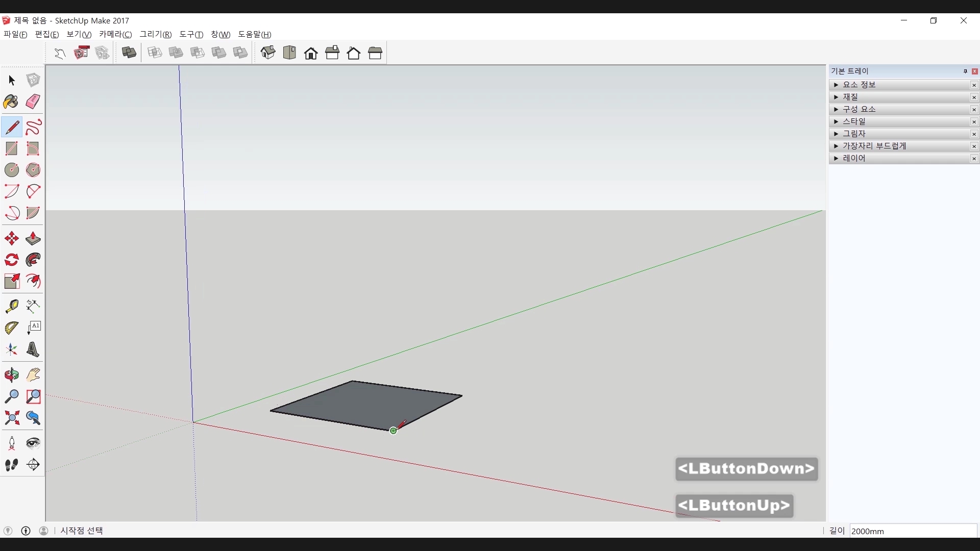Switch to Iso standard view
The image size is (980, 551).
(268, 53)
